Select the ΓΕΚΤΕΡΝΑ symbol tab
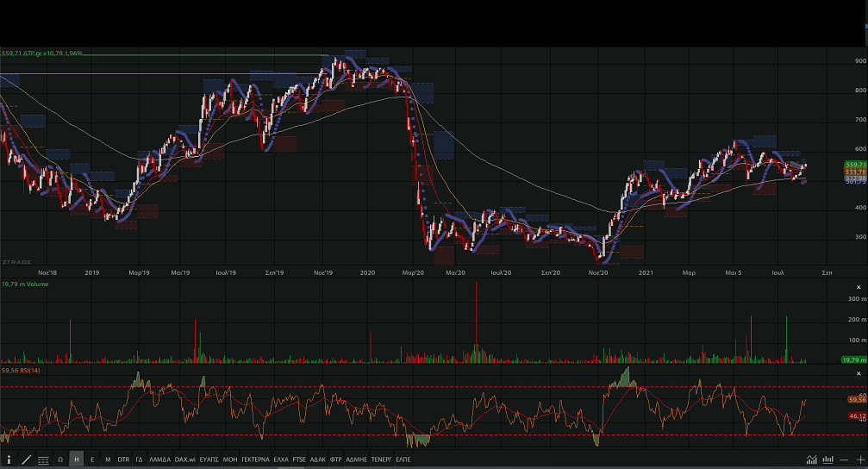This screenshot has width=868, height=469. [x=255, y=460]
